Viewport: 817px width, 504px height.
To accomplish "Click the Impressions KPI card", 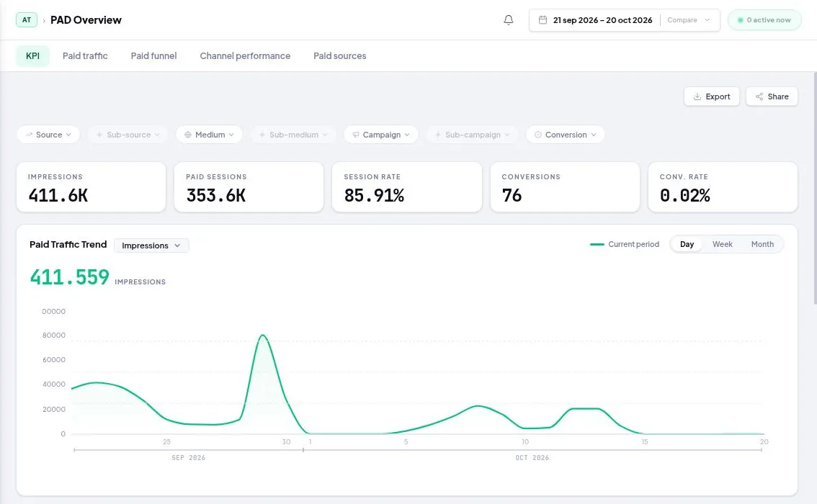I will point(91,187).
